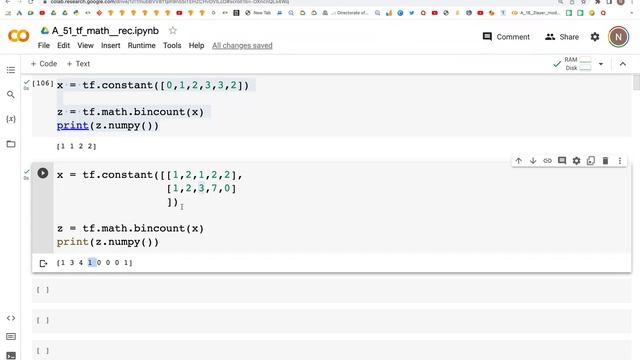Open the Runtime menu
Viewport: 640px width, 360px height.
tap(141, 45)
